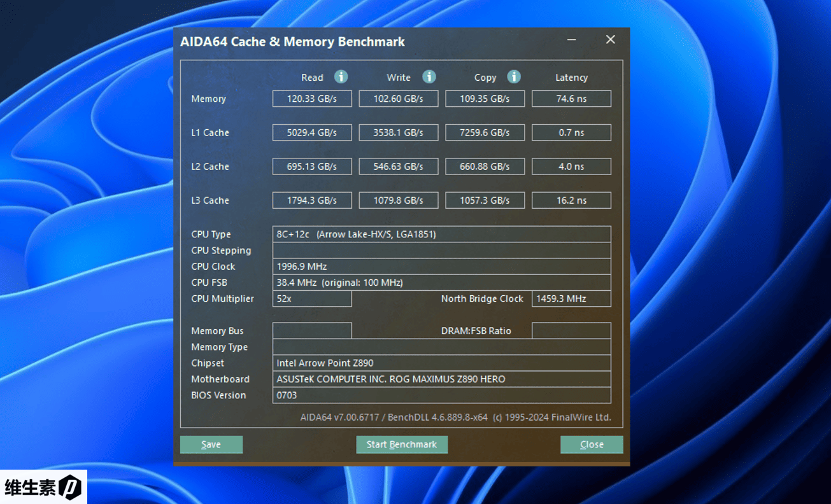
Task: Click the L3 Cache Latency field
Action: 571,200
